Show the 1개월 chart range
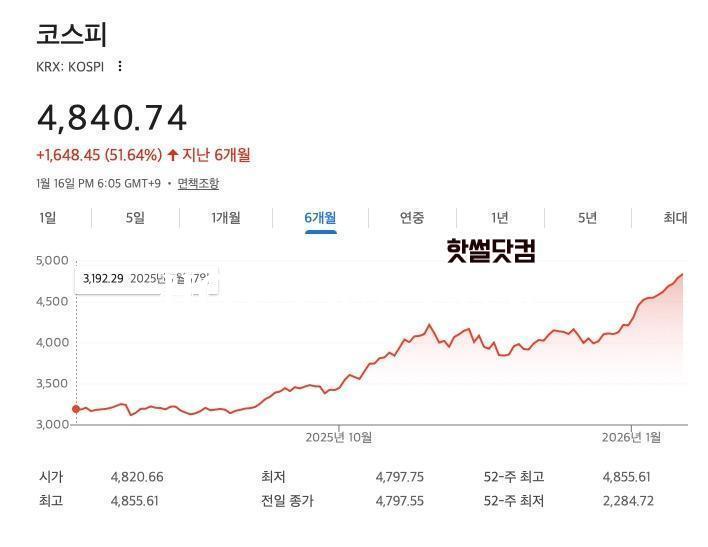Screen dimensions: 708x547 pyautogui.click(x=226, y=218)
